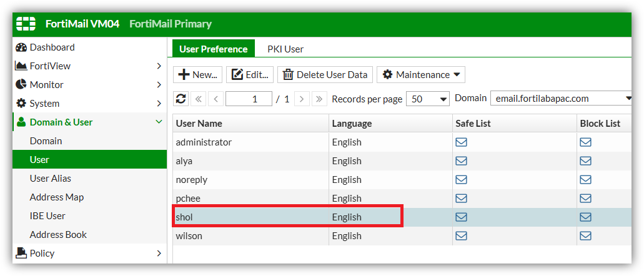Open the Safe List envelope for administrator
This screenshot has height=276, width=644.
462,142
